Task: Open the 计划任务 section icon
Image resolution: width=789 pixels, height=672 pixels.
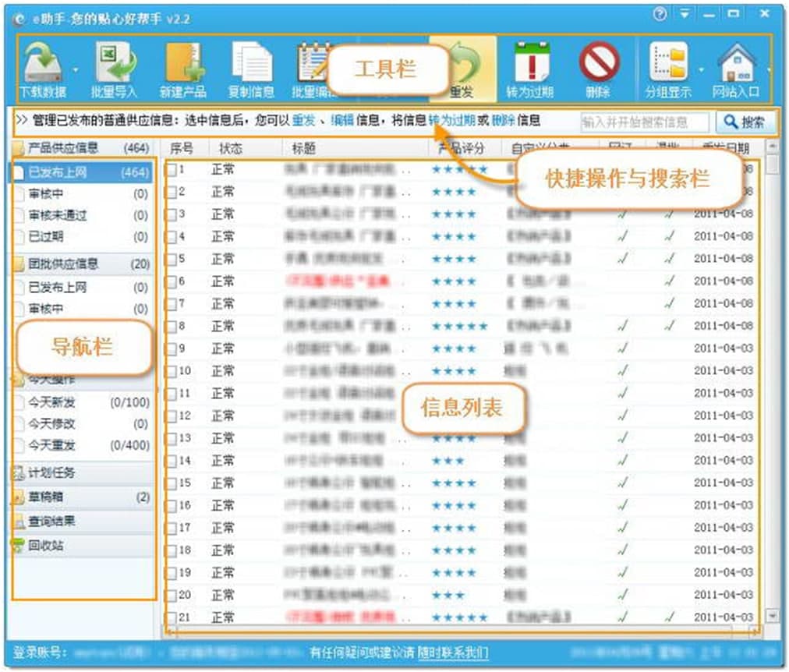Action: pos(19,472)
